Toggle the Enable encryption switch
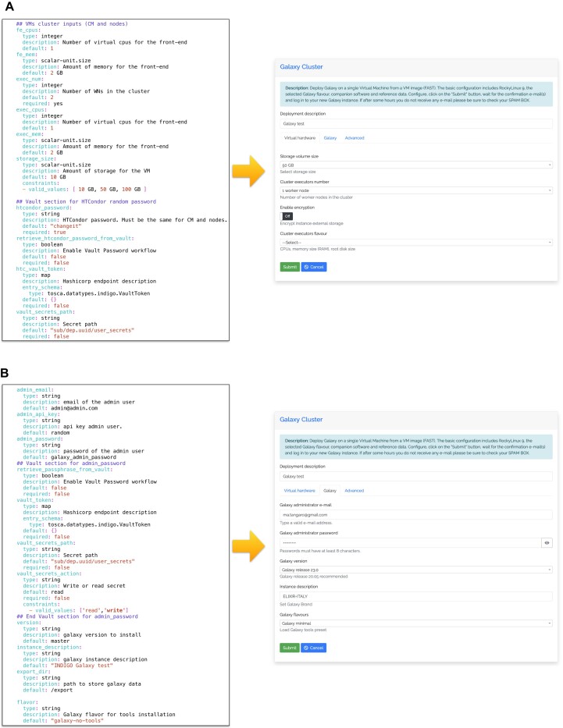 [287, 215]
